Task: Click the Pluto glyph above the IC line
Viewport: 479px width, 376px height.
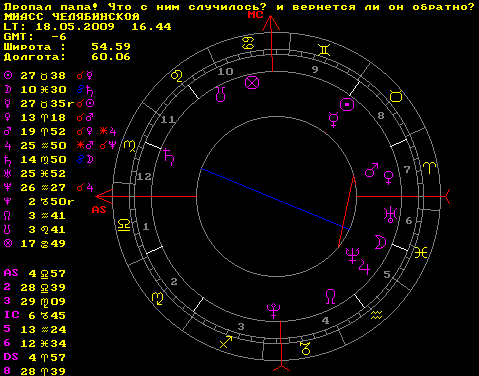Action: (274, 311)
